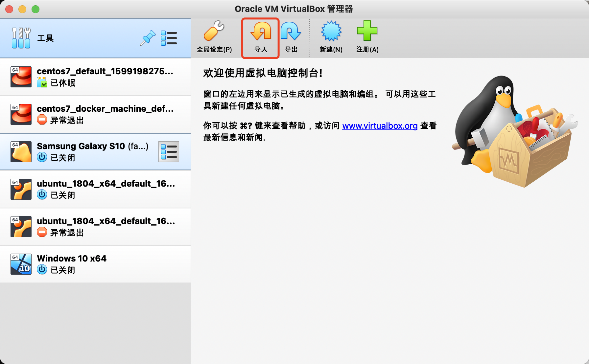The width and height of the screenshot is (589, 364).
Task: Open Global Settings (全局设定) wrench icon
Action: coord(214,31)
